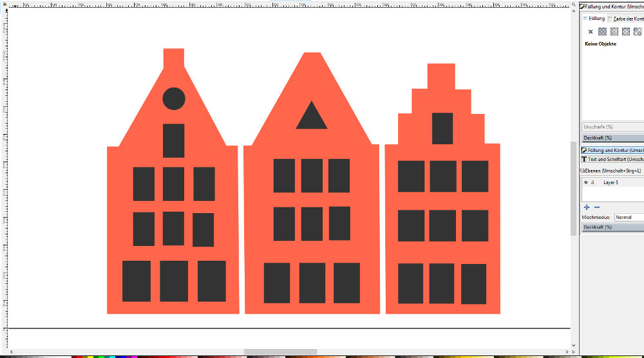Click the no-paint X icon
The height and width of the screenshot is (358, 644).
pyautogui.click(x=590, y=32)
